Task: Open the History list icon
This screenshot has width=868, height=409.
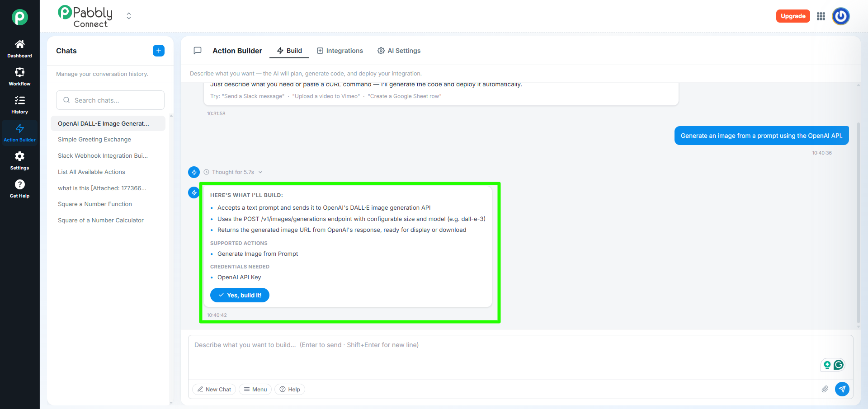Action: [x=19, y=100]
